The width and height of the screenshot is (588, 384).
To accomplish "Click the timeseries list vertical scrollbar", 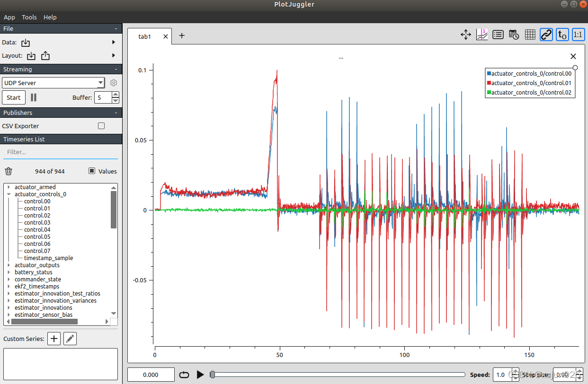I will (114, 210).
